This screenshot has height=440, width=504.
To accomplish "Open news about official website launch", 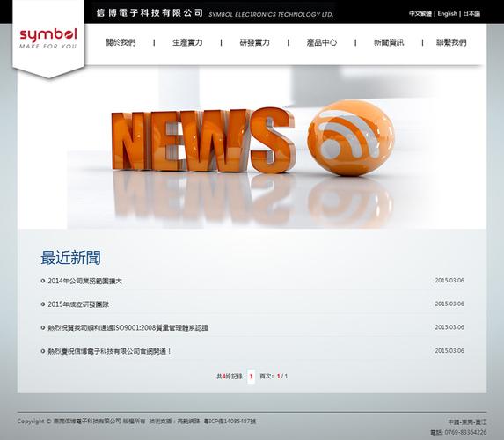I will coord(110,351).
